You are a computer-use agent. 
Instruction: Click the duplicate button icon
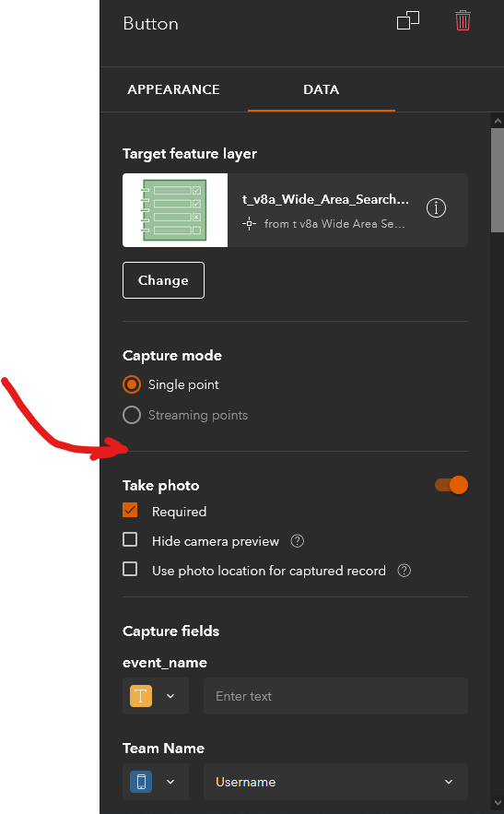pyautogui.click(x=408, y=21)
